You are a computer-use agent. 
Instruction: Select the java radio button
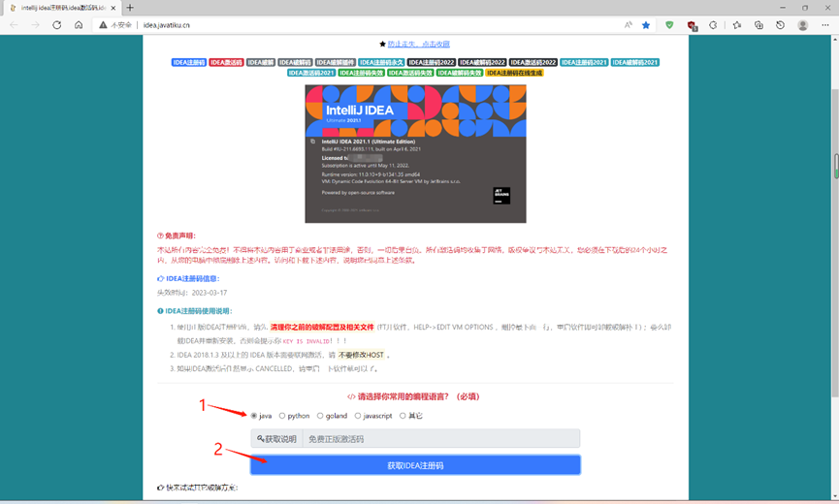(x=254, y=416)
